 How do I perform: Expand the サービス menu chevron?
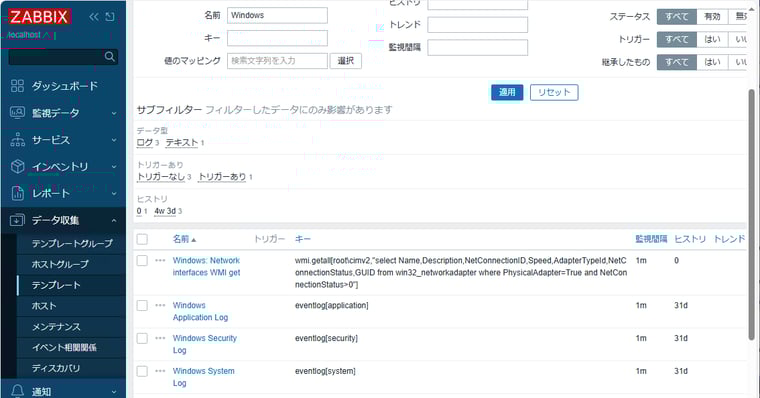coord(114,140)
